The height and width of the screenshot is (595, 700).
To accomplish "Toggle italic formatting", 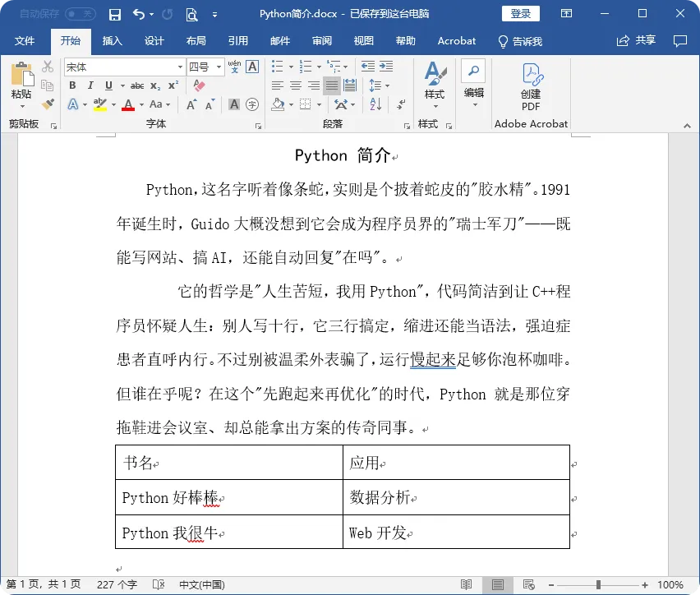I will 90,85.
